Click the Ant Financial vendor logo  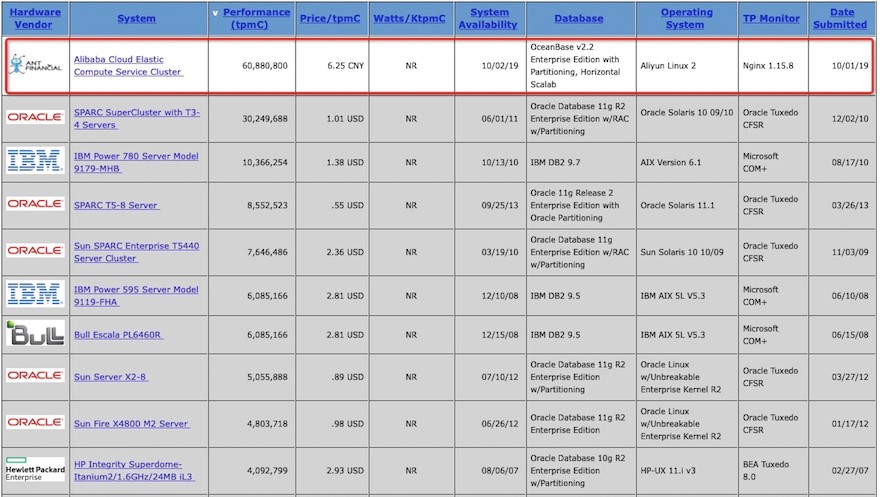(x=35, y=65)
